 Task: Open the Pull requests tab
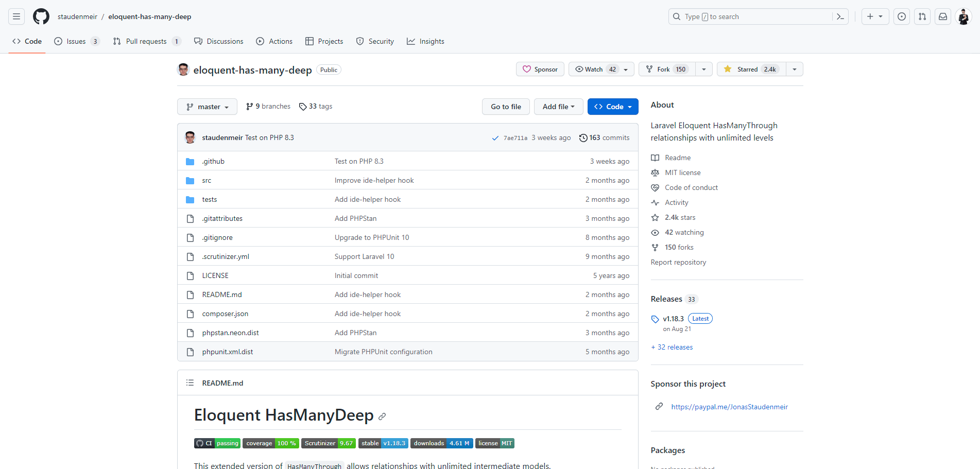[147, 41]
